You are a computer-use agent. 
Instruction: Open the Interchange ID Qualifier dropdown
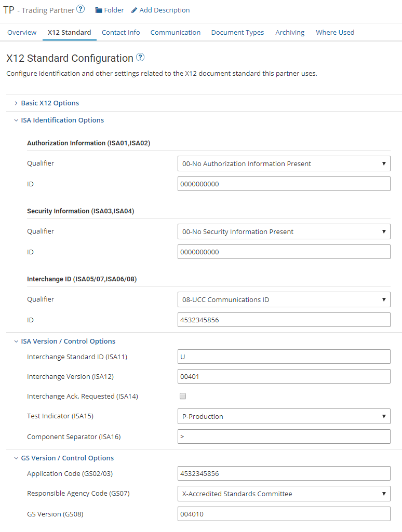[x=284, y=299]
